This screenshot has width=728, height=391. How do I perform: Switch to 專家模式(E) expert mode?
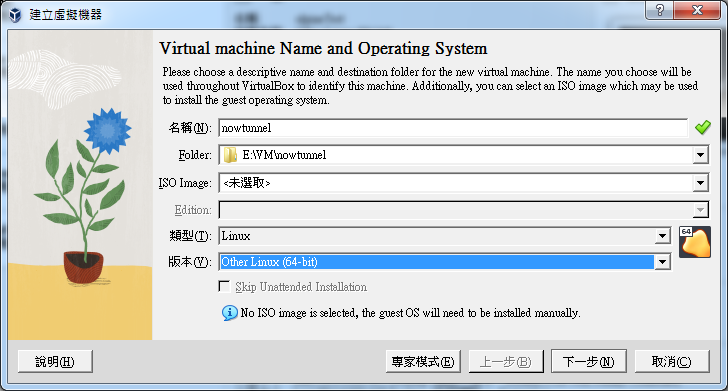click(x=423, y=361)
